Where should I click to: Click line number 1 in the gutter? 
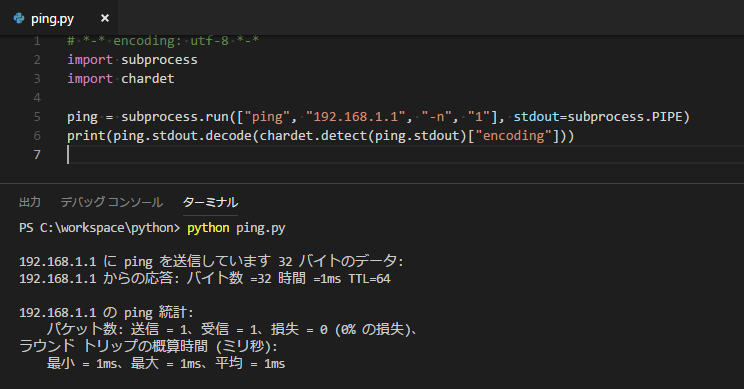pyautogui.click(x=37, y=41)
